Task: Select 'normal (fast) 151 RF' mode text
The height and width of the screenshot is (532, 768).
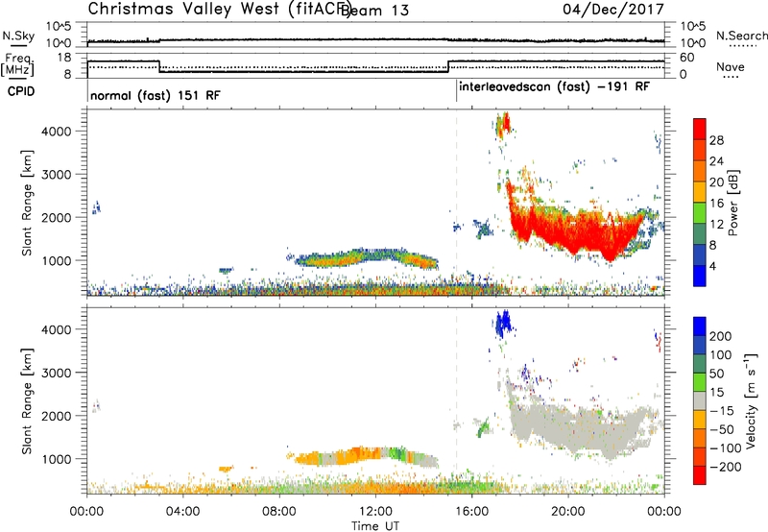Action: (x=156, y=95)
